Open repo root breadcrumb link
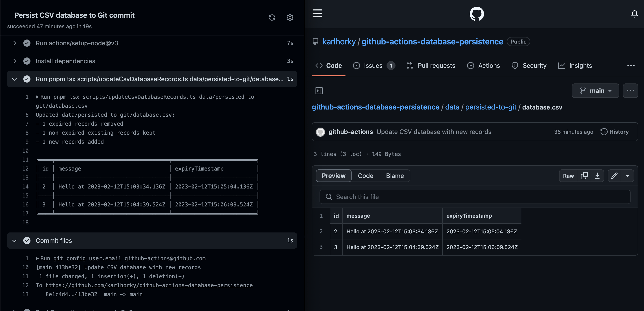This screenshot has width=644, height=311. coord(376,107)
